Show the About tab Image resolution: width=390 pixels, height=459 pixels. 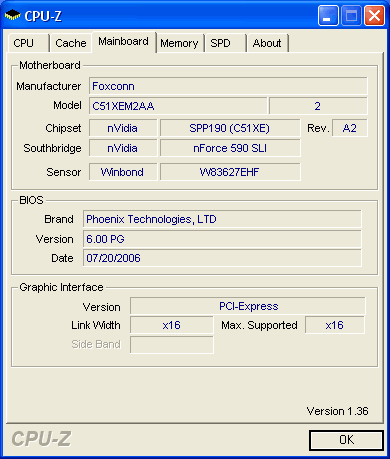[x=267, y=43]
